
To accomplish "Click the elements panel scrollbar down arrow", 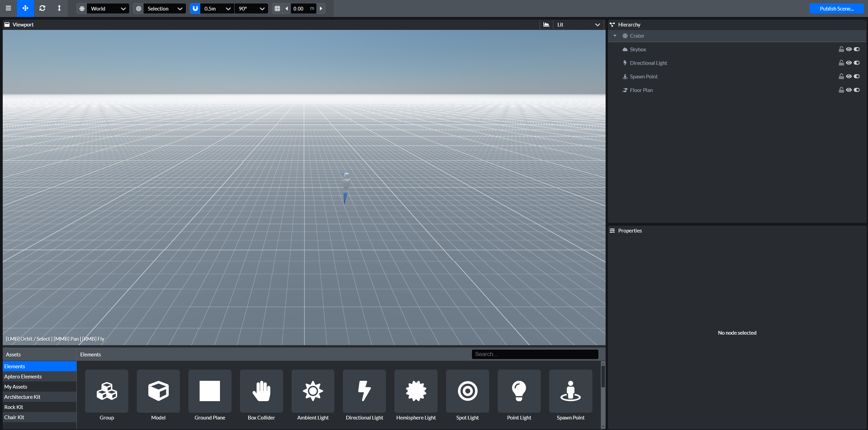I will point(603,427).
